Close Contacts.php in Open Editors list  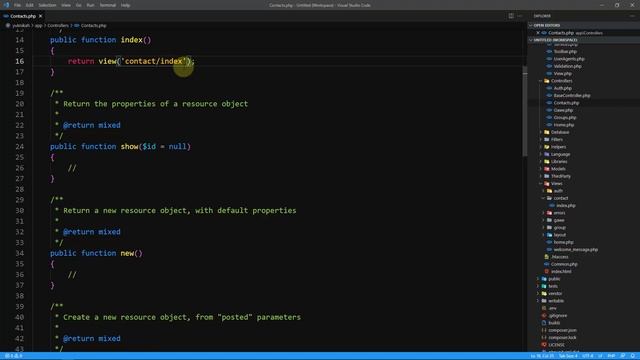coord(538,33)
